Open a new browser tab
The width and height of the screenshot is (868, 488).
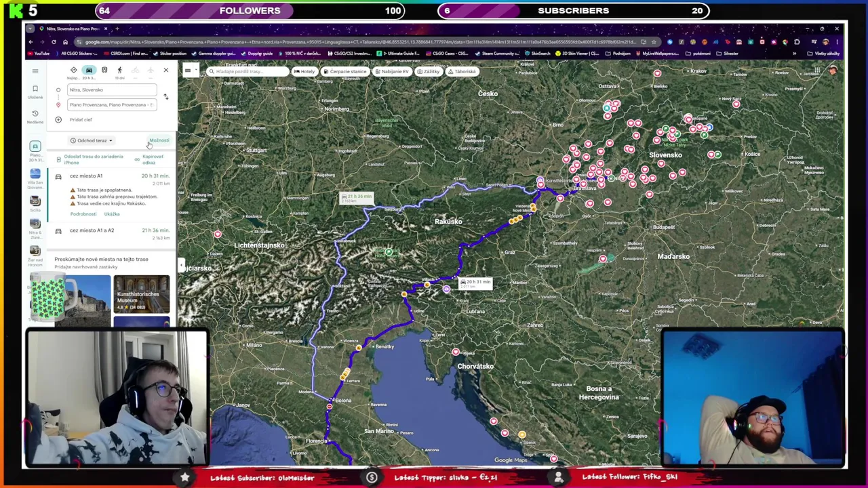pos(117,28)
